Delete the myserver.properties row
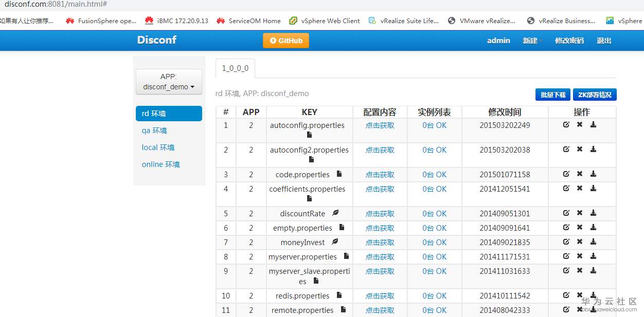Viewport: 644px width, 317px height. [x=580, y=256]
